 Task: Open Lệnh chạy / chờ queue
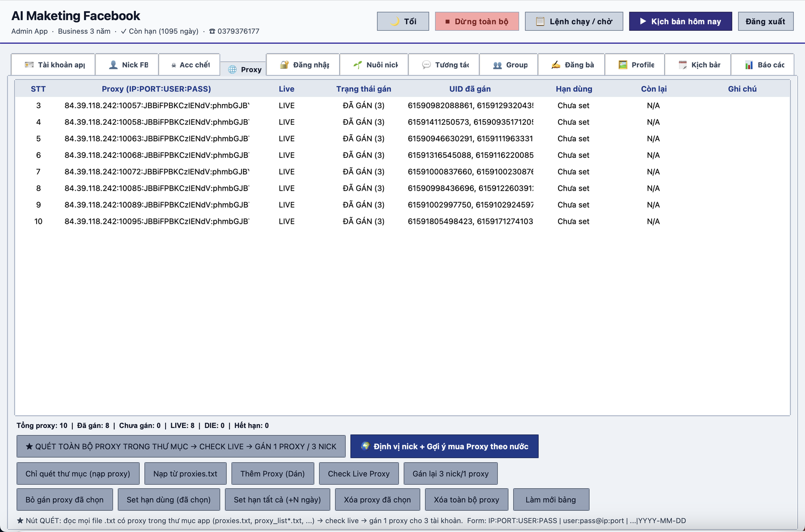pos(574,21)
